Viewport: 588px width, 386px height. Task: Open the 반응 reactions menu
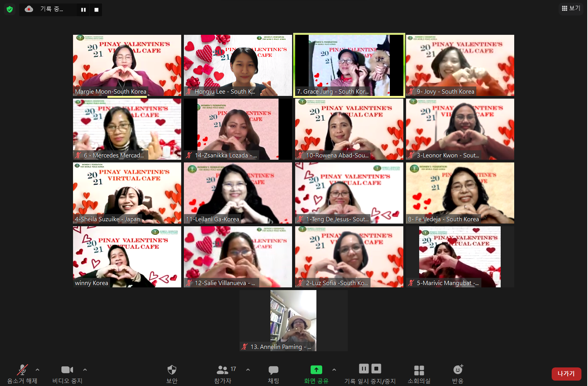point(458,374)
